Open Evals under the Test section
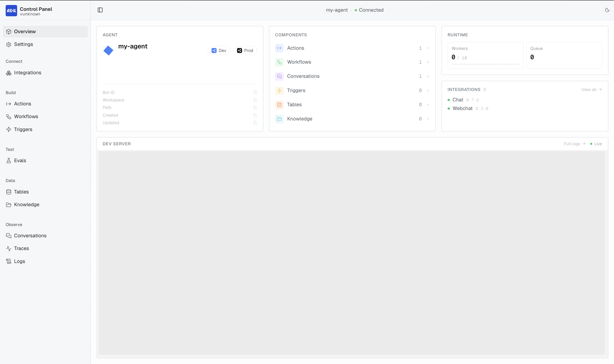Image resolution: width=614 pixels, height=364 pixels. 20,161
